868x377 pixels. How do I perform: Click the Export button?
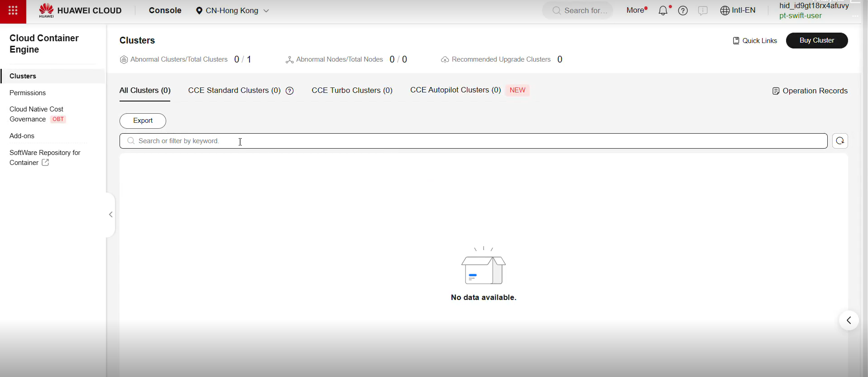click(143, 121)
